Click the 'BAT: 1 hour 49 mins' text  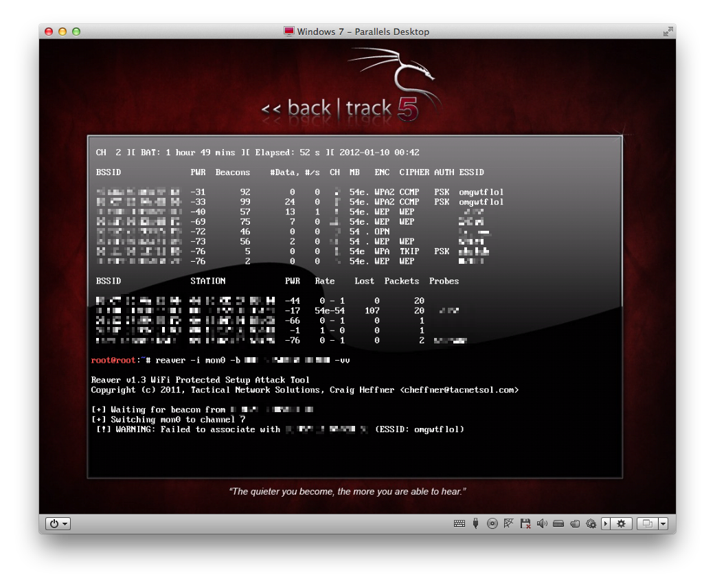click(188, 152)
